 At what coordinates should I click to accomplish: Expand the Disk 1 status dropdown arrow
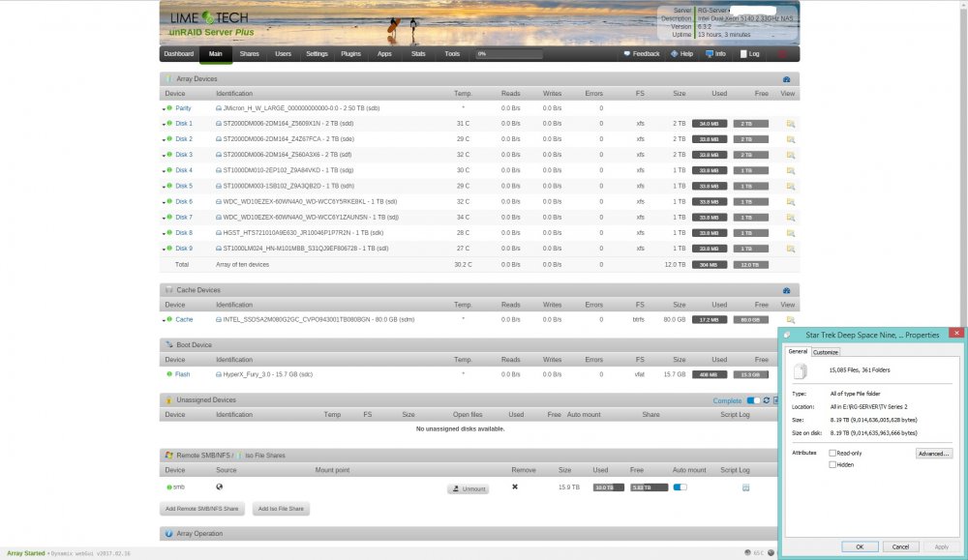[x=165, y=125]
